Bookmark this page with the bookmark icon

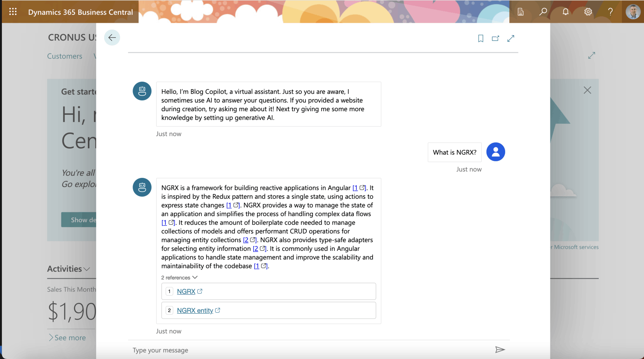tap(481, 38)
